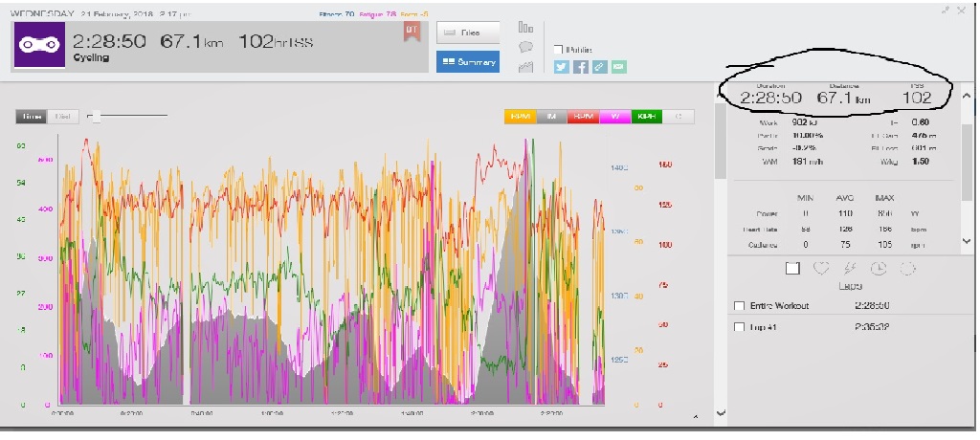
Task: Toggle the orange RPM channel on graph
Action: 521,117
